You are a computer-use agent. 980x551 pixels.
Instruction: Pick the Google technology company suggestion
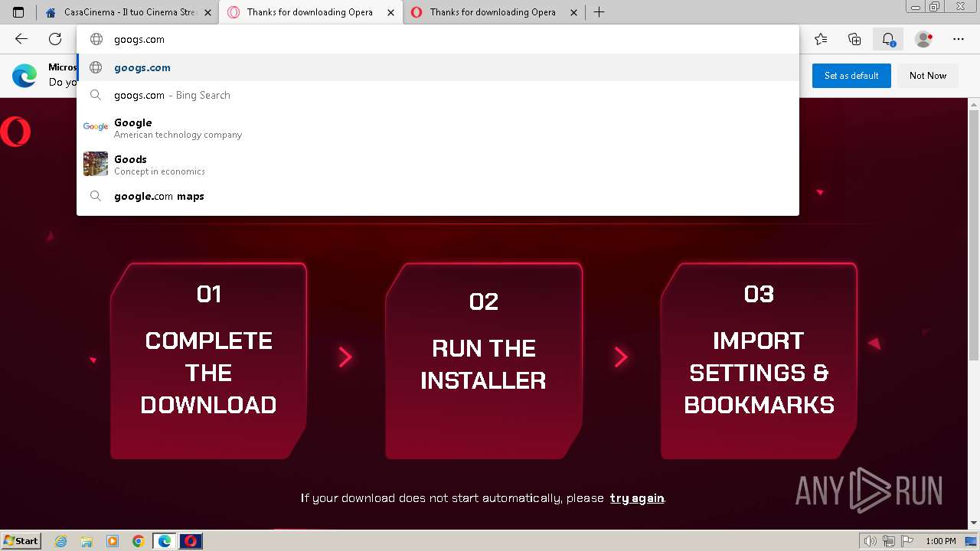pos(438,128)
